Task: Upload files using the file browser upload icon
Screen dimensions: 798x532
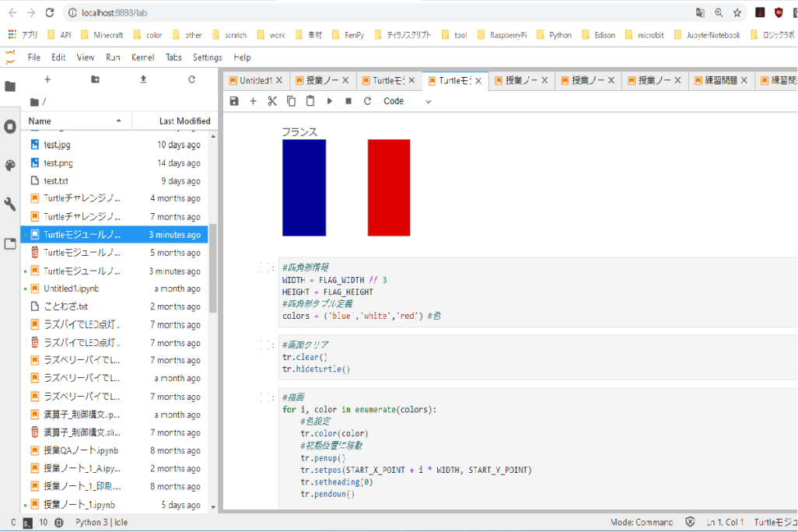Action: point(143,79)
